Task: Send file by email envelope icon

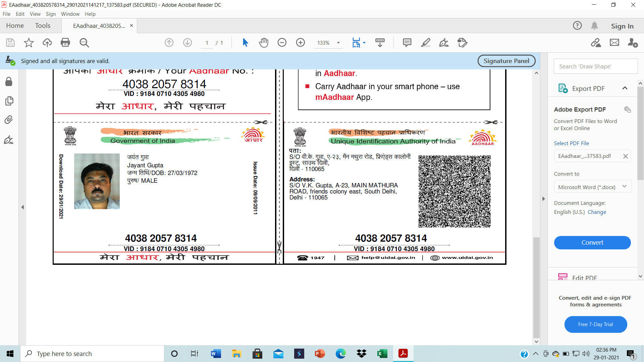Action: 614,43
